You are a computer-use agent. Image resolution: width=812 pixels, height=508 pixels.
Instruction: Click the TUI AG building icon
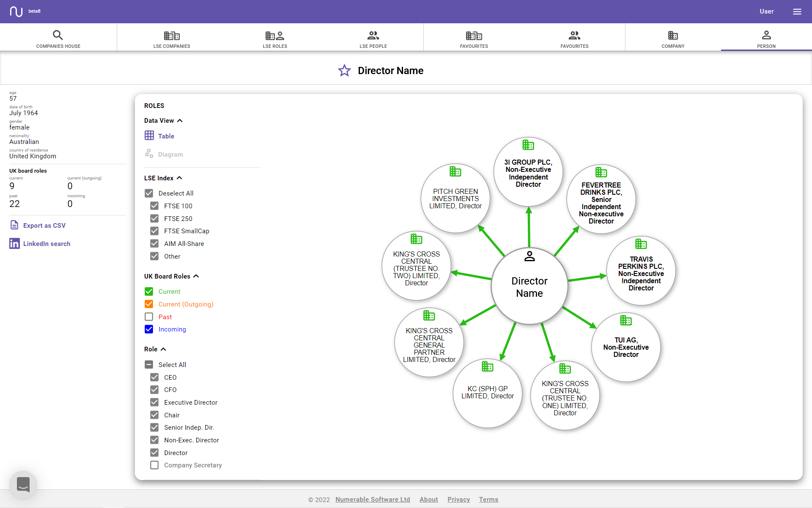pyautogui.click(x=626, y=320)
